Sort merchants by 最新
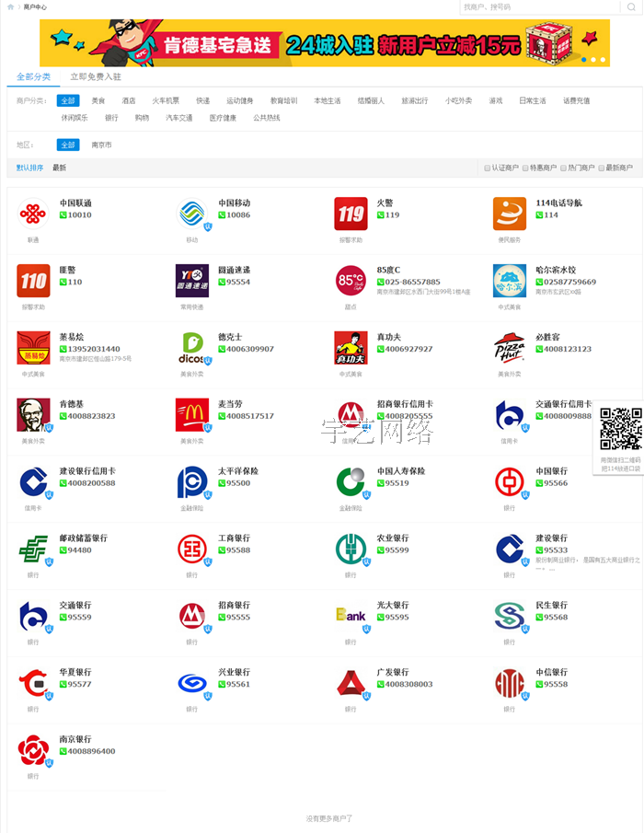Image resolution: width=644 pixels, height=833 pixels. click(60, 168)
